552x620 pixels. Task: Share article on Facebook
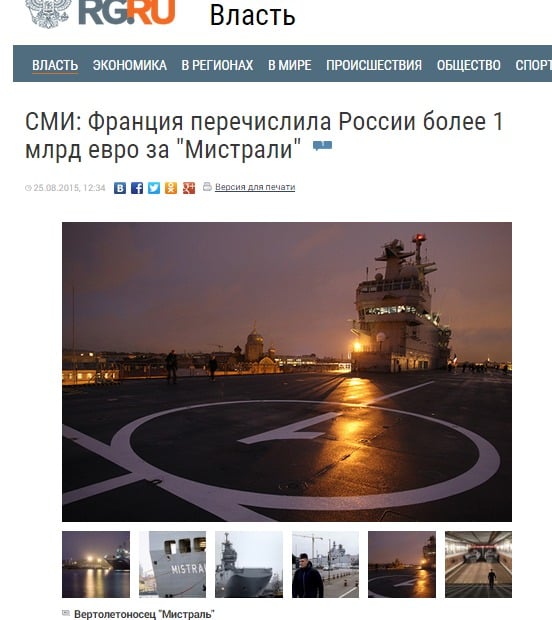click(x=137, y=188)
